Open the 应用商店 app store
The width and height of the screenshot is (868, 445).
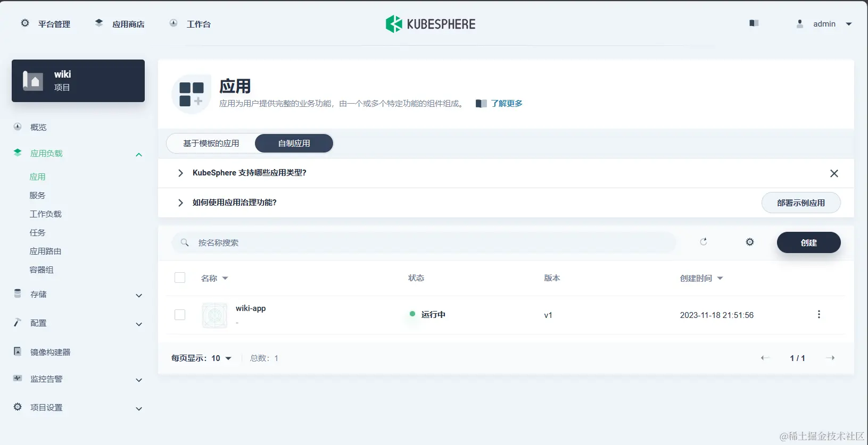[x=120, y=24]
